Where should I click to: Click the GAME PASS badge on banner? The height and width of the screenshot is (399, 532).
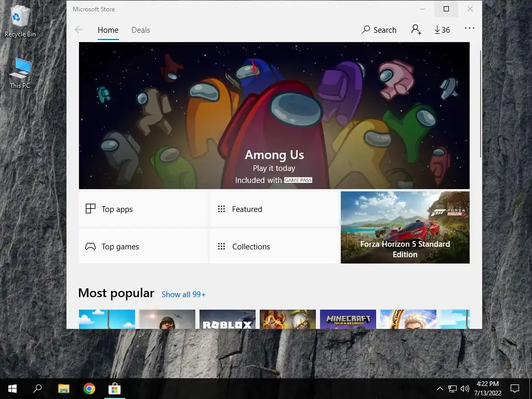298,180
